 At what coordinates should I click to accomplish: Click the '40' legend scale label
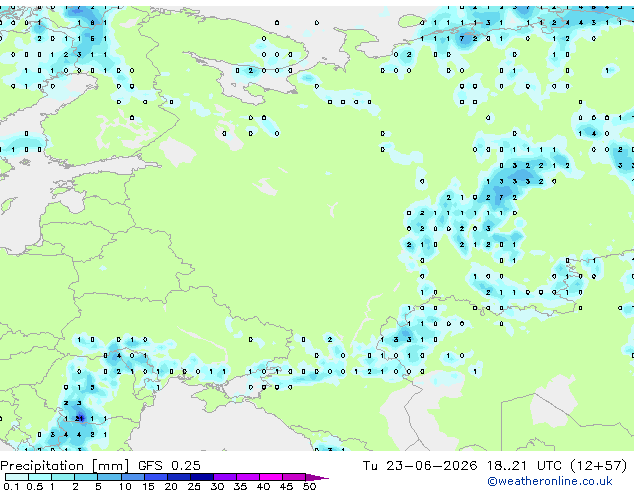[264, 486]
